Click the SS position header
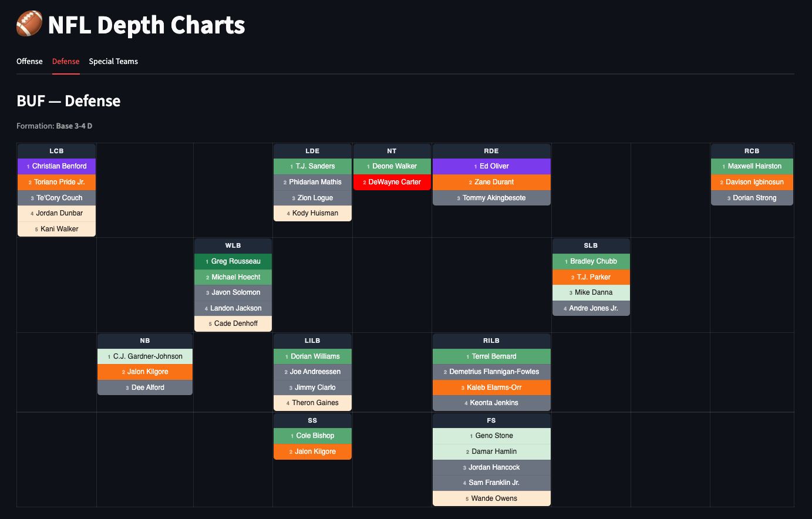 (312, 420)
